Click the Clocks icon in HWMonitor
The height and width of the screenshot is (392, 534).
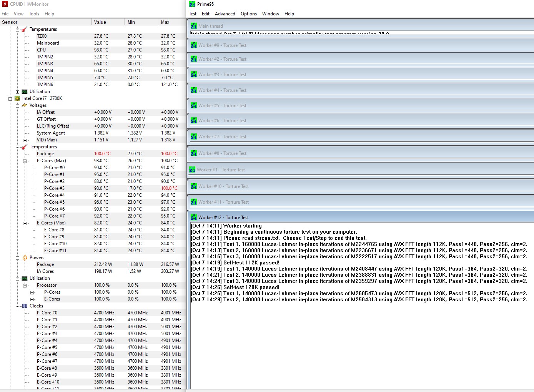(x=25, y=306)
